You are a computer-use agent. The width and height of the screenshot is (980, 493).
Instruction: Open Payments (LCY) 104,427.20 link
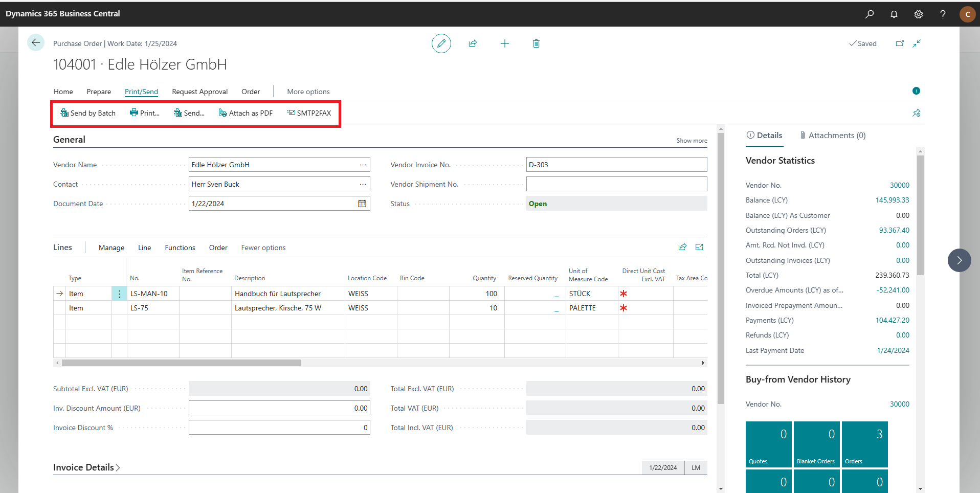[892, 320]
